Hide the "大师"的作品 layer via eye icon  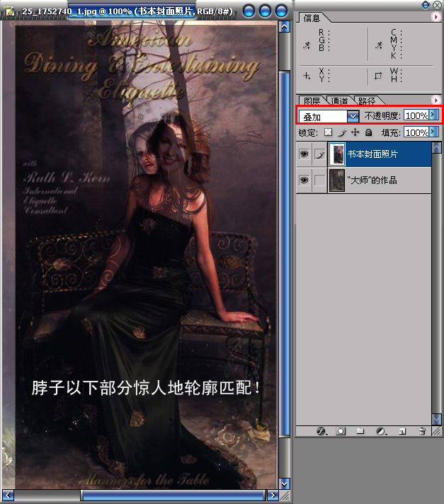(304, 180)
